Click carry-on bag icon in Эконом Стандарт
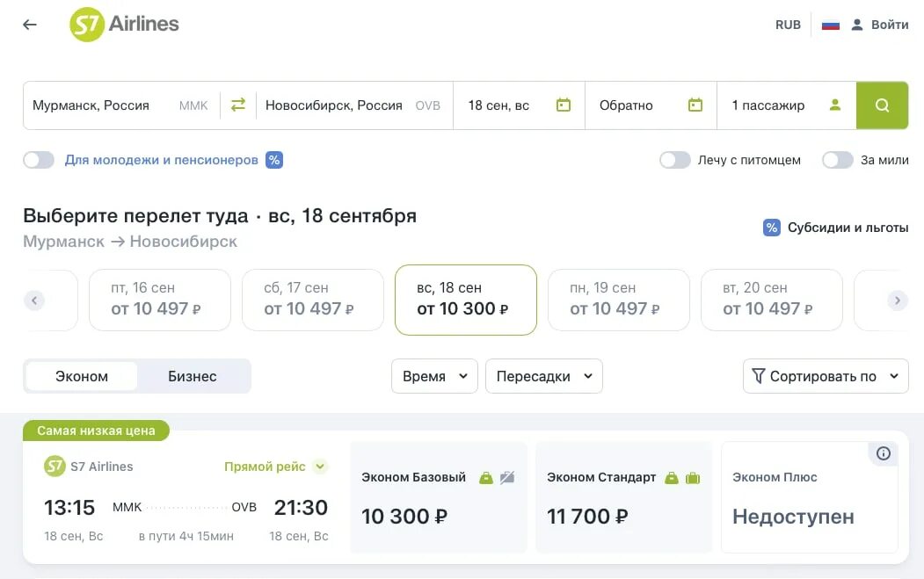 click(x=672, y=478)
